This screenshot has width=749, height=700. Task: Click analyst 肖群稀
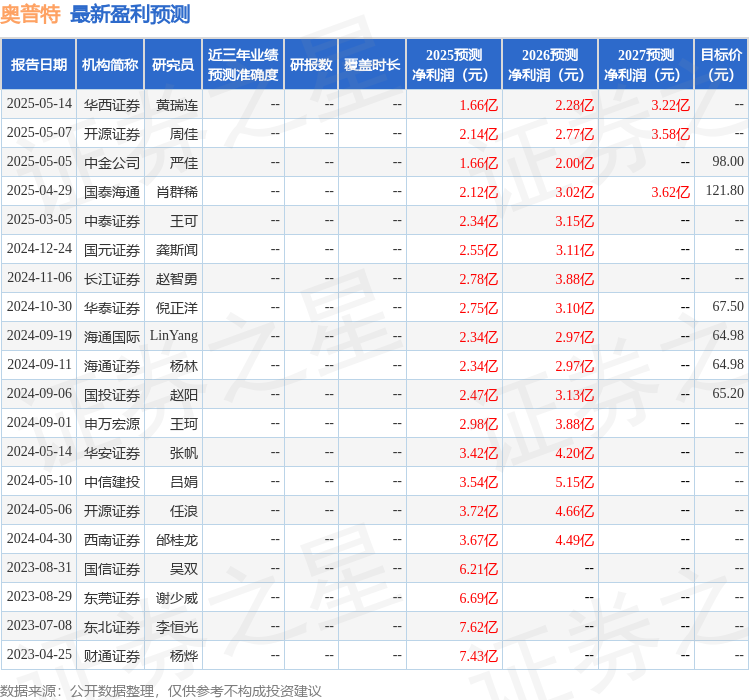(177, 192)
